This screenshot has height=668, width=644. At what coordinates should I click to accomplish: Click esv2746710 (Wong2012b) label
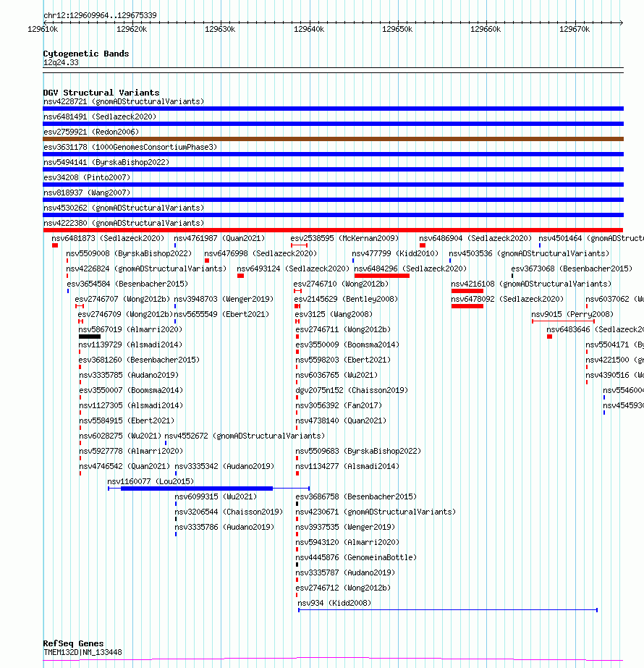(x=341, y=284)
